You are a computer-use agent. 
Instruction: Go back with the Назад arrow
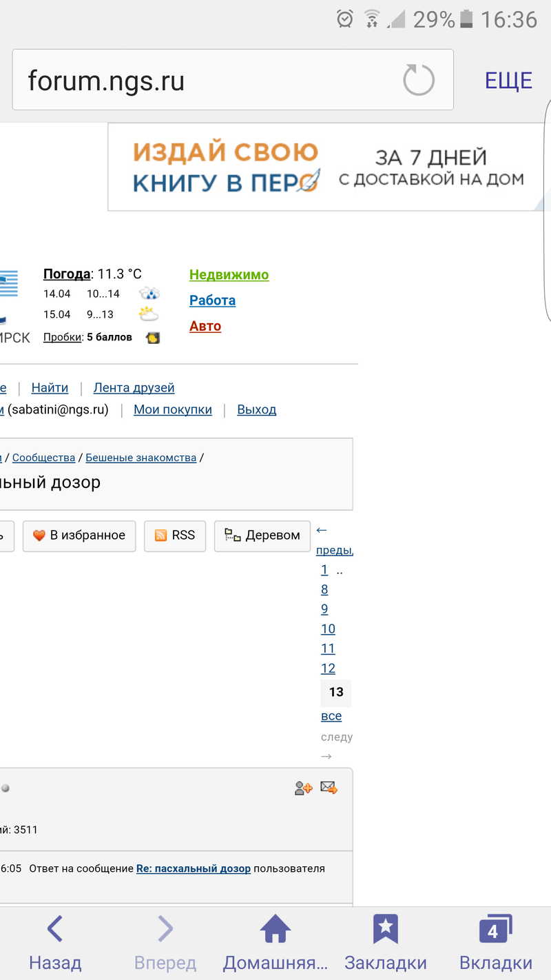(55, 930)
